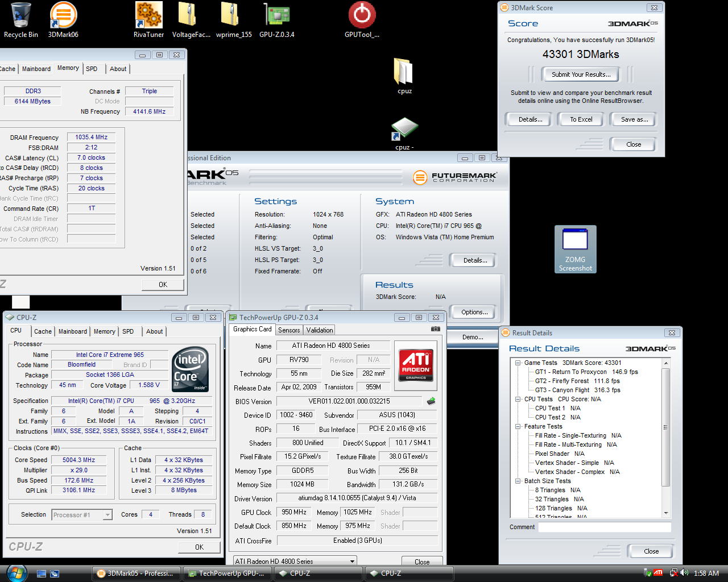Click the Submit Your Results button
Image resolution: width=728 pixels, height=582 pixels.
coord(581,74)
